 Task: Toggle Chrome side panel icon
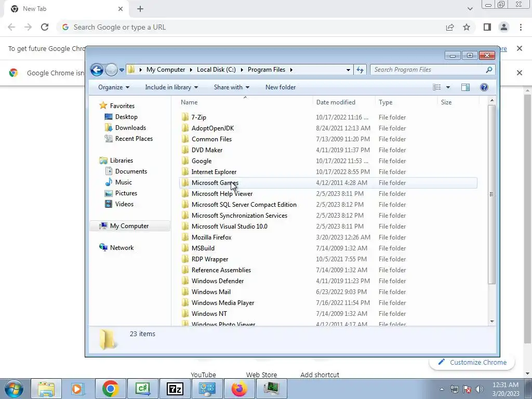487,27
